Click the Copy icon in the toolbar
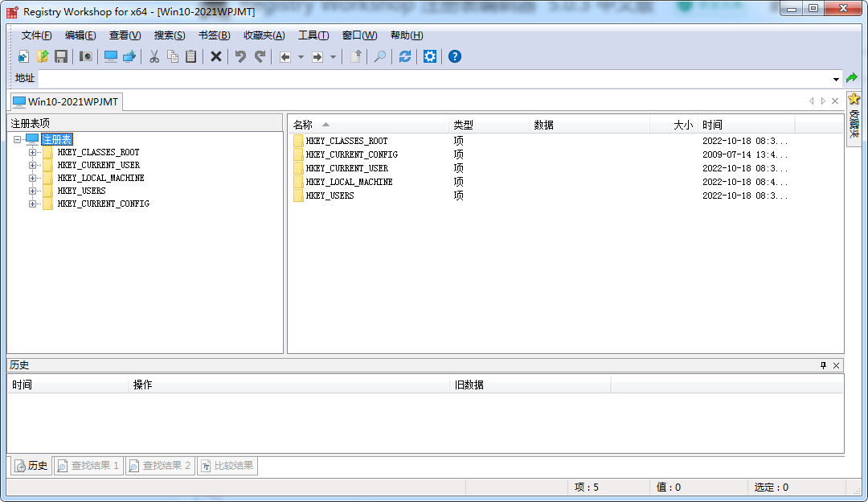 (x=171, y=56)
